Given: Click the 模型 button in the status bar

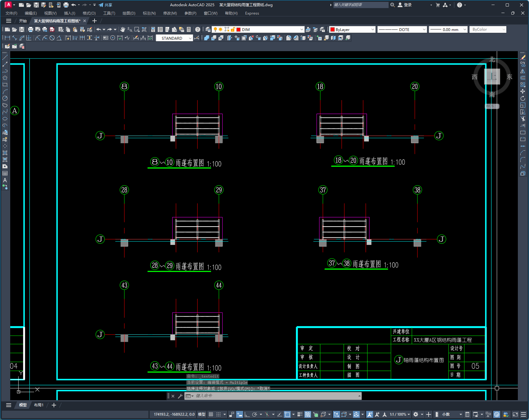Looking at the screenshot, I should coord(202,414).
